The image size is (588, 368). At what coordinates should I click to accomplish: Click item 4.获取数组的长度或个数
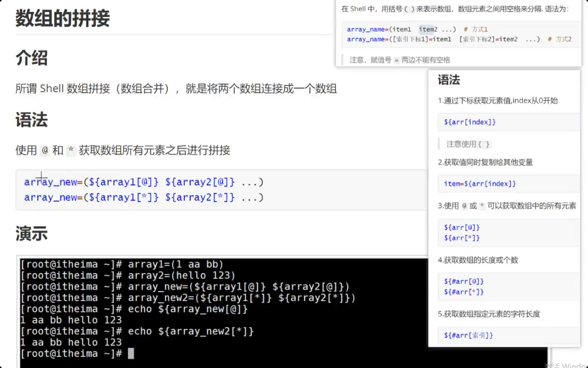pyautogui.click(x=478, y=260)
